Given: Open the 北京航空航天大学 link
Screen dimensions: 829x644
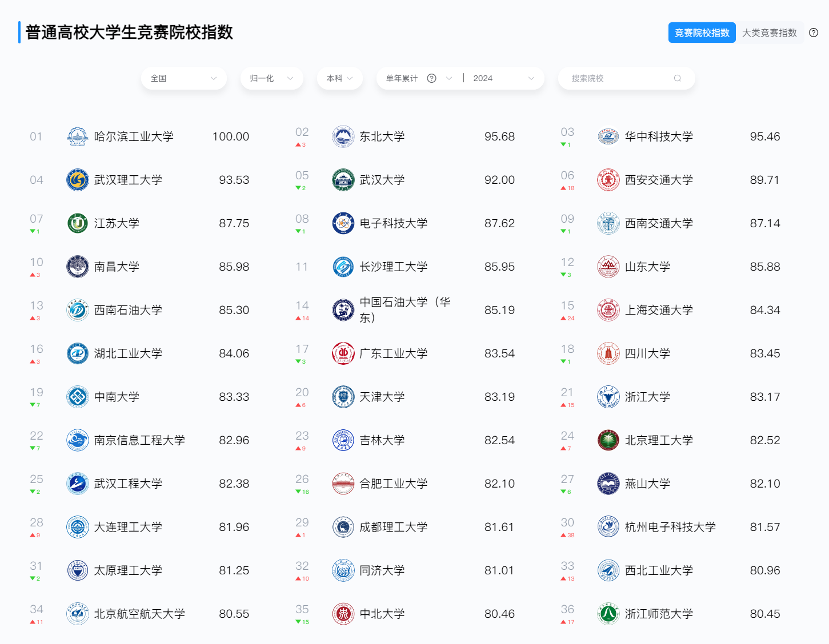Looking at the screenshot, I should pyautogui.click(x=139, y=614).
